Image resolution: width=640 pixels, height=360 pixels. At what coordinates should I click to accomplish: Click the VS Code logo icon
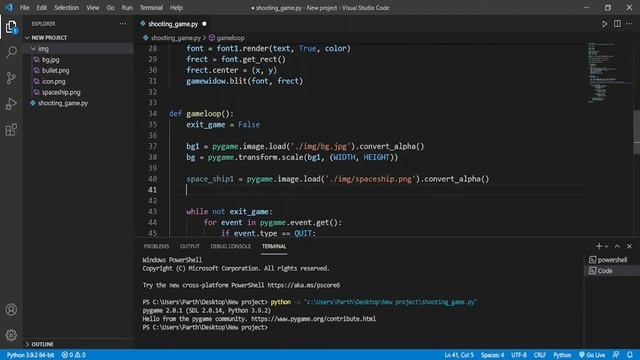pyautogui.click(x=9, y=7)
